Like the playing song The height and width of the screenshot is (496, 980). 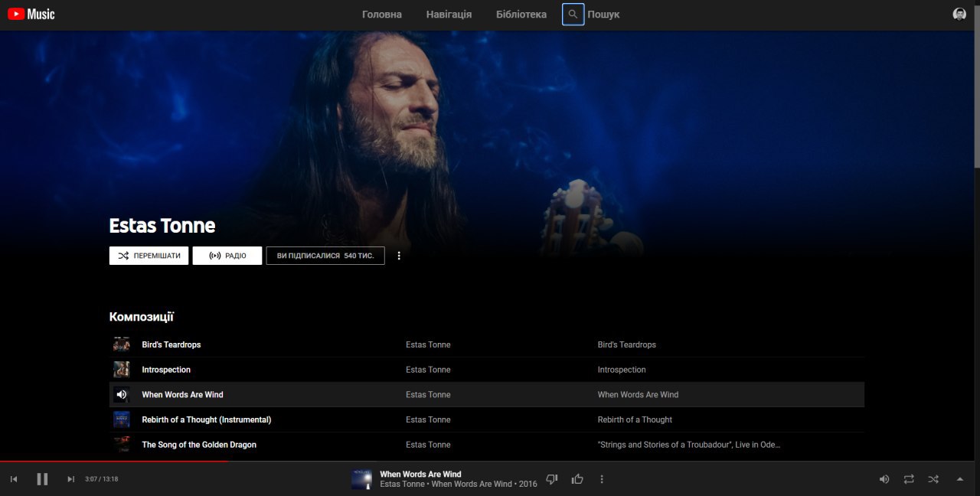pyautogui.click(x=577, y=479)
